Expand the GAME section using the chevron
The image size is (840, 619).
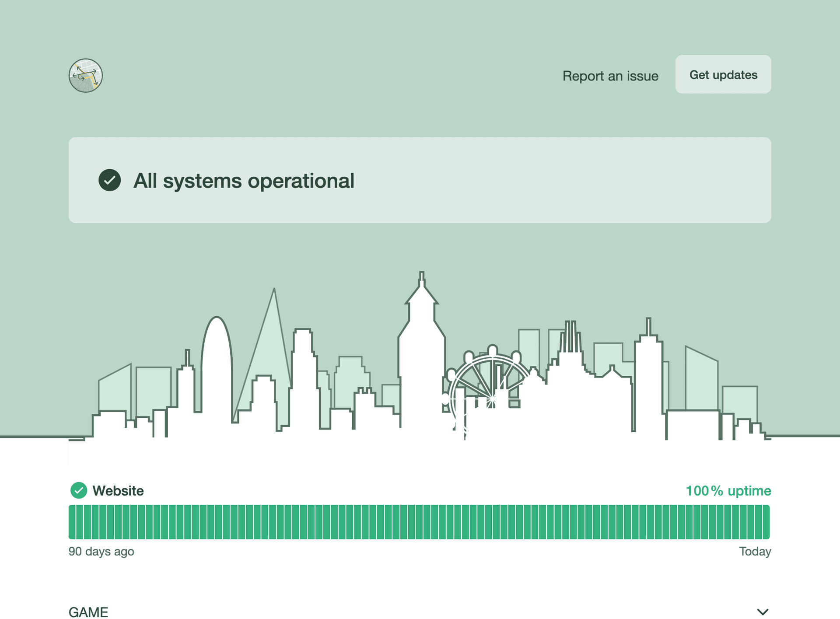click(763, 612)
